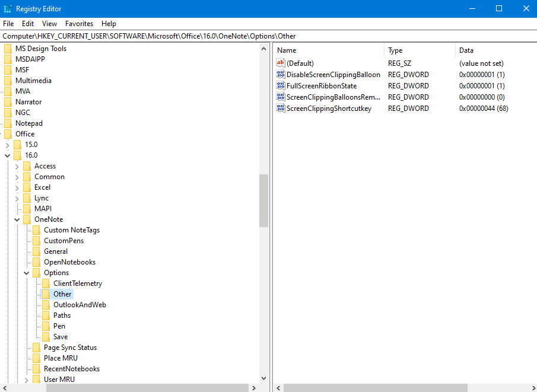The height and width of the screenshot is (392, 537).
Task: Click the DWORD icon beside DisableScreenClippingBalloon
Action: [x=281, y=75]
